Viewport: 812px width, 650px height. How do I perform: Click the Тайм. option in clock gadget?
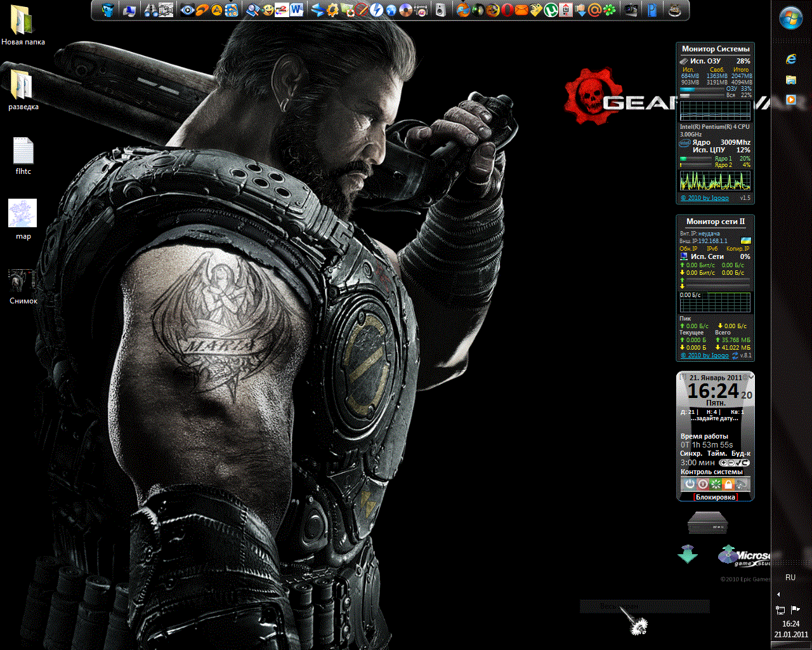(x=717, y=454)
